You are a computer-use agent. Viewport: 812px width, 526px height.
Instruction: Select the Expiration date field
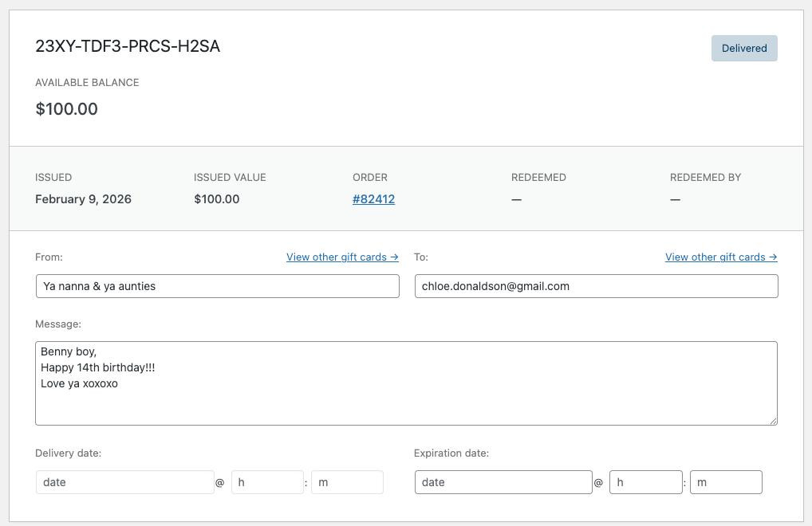click(503, 482)
